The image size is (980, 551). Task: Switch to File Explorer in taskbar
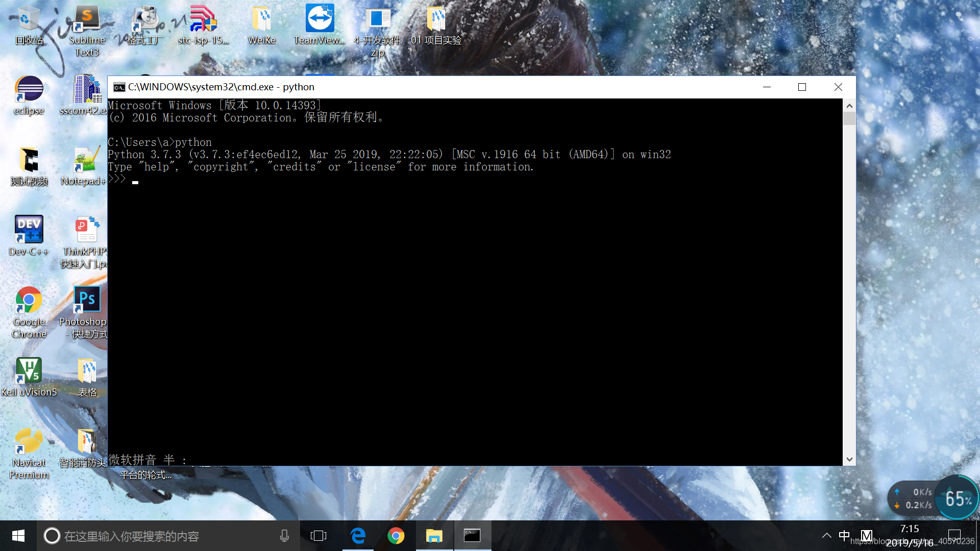(434, 536)
